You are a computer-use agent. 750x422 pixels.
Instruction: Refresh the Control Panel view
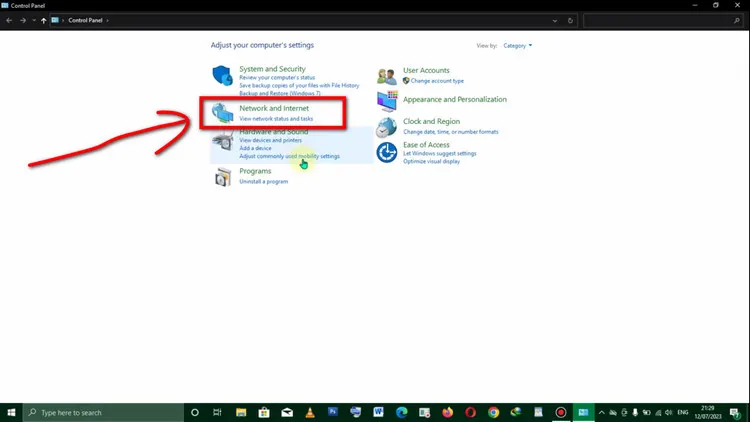coord(570,21)
